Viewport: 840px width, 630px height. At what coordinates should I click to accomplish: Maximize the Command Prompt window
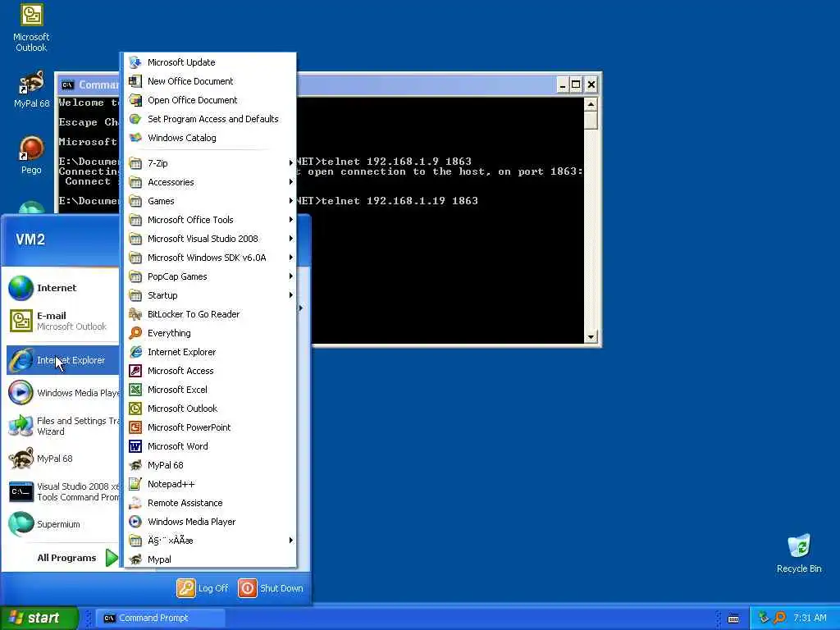tap(576, 84)
